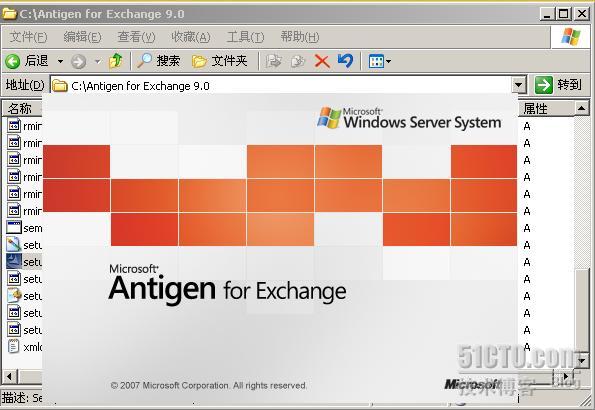595x410 pixels.
Task: Expand the address bar dropdown
Action: (519, 85)
